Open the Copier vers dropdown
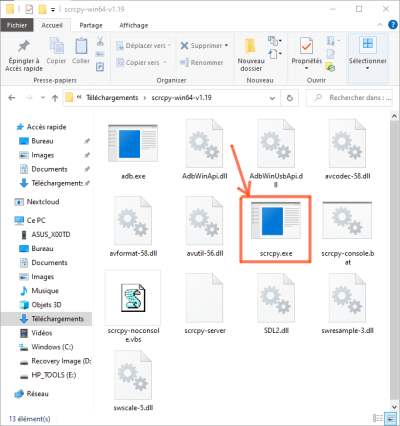This screenshot has height=426, width=400. (x=141, y=62)
